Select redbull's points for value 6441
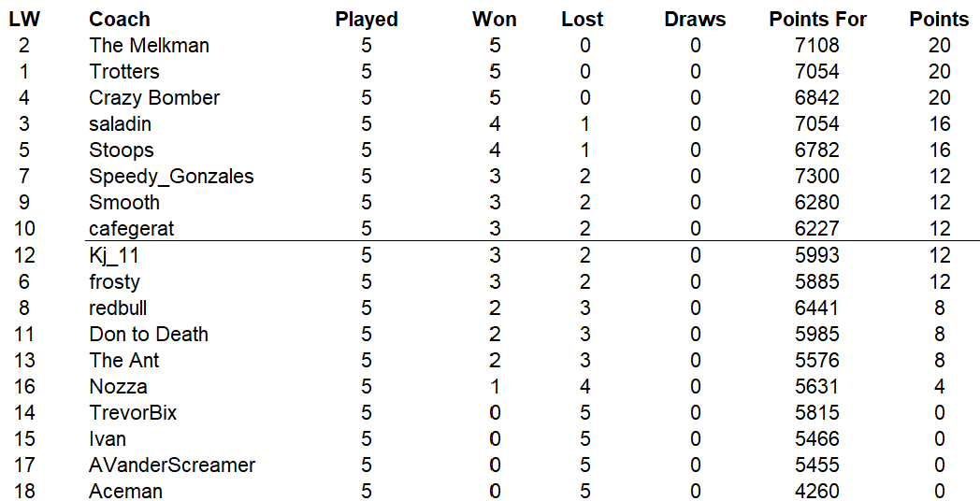This screenshot has width=980, height=501. 818,308
